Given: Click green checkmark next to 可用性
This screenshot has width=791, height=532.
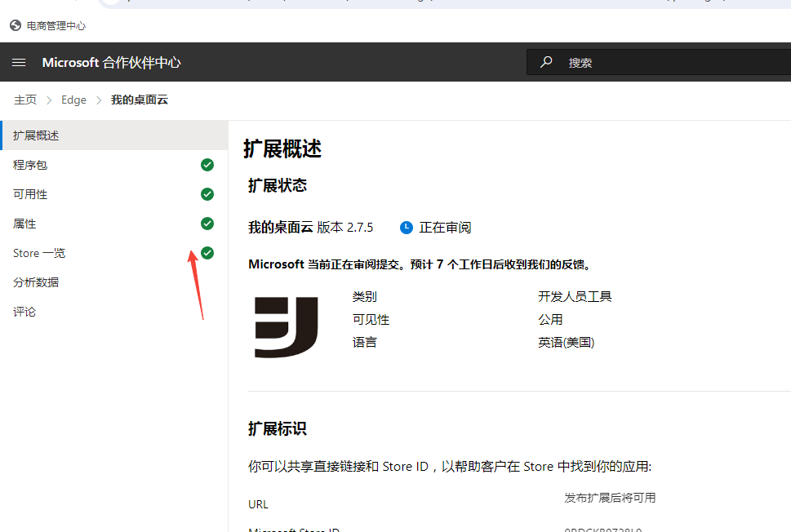Looking at the screenshot, I should pos(207,194).
